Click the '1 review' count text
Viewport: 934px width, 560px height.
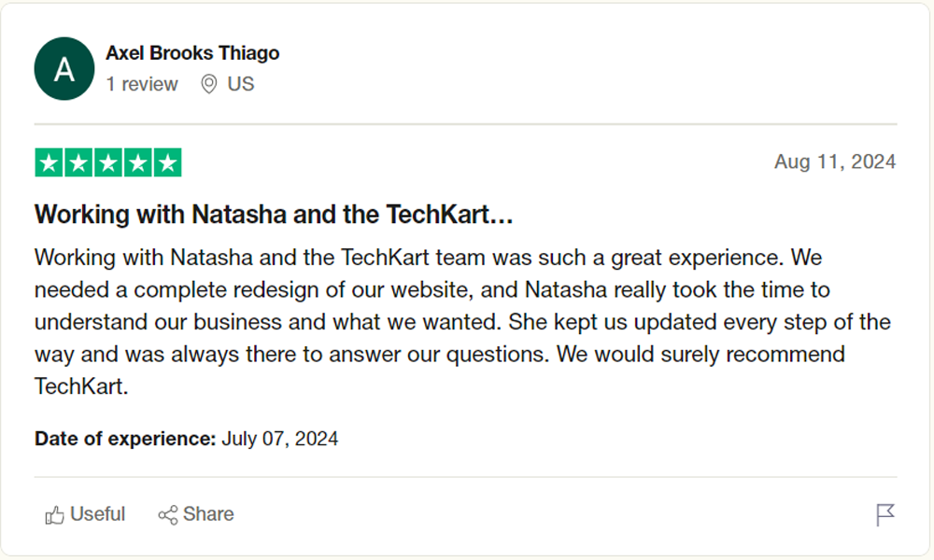click(x=142, y=84)
